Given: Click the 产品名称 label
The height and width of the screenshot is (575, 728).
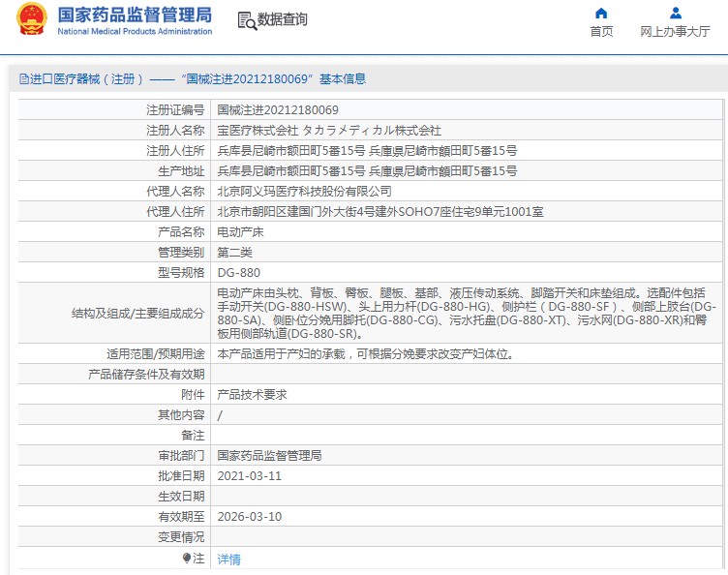Looking at the screenshot, I should 182,232.
